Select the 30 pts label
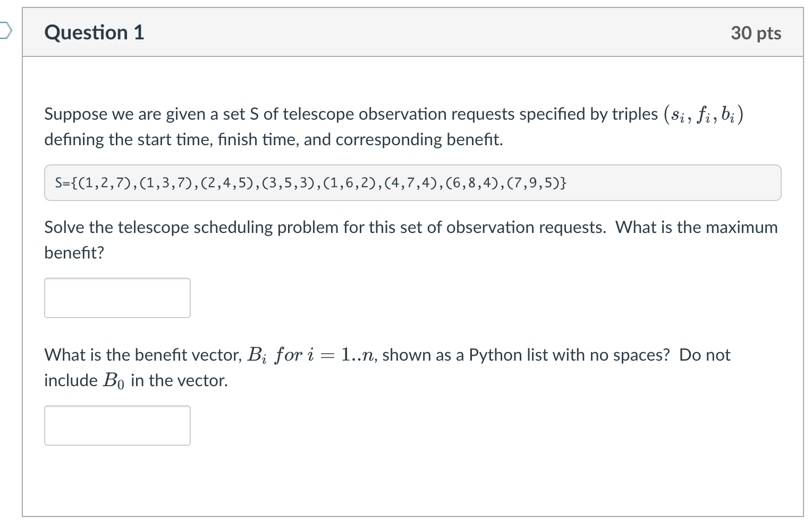This screenshot has height=525, width=812. point(756,33)
